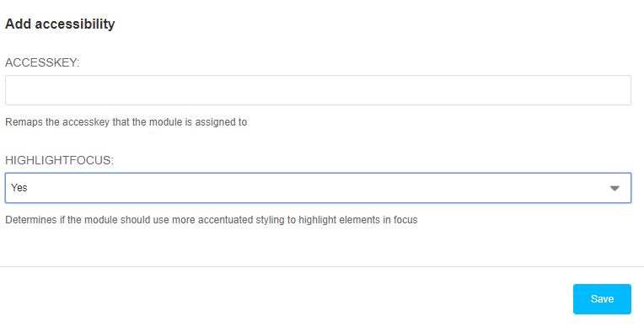The height and width of the screenshot is (327, 644).
Task: Click the blue Save button
Action: tap(602, 299)
